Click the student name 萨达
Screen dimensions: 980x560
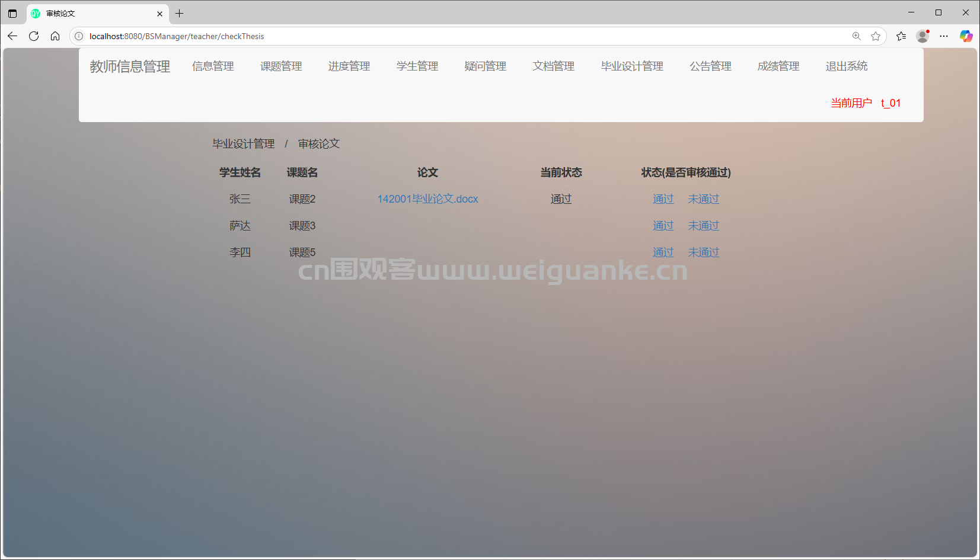point(240,226)
